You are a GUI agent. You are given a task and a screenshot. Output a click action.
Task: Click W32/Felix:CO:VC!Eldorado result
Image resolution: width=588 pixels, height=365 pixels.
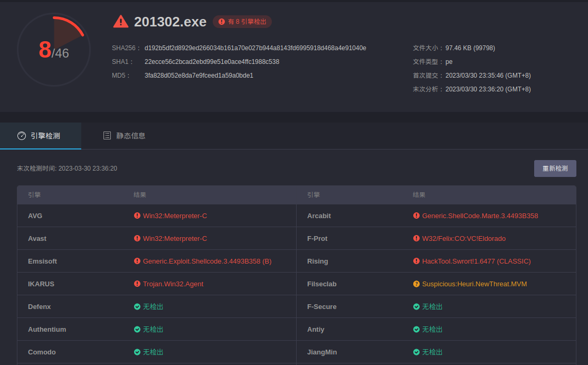[464, 239]
